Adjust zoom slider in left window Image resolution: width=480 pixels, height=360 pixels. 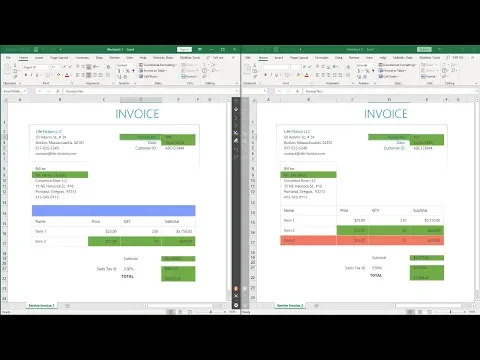(x=211, y=312)
